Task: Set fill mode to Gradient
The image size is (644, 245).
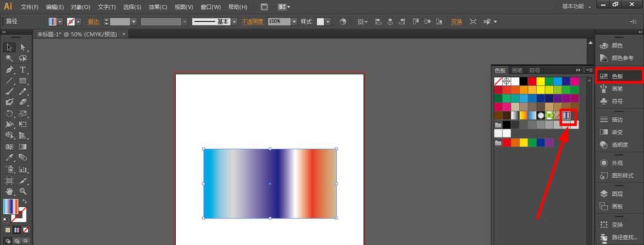Action: point(17,230)
